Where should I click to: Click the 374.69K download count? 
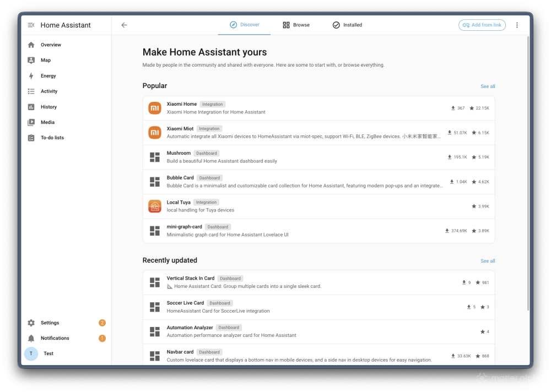click(x=456, y=231)
